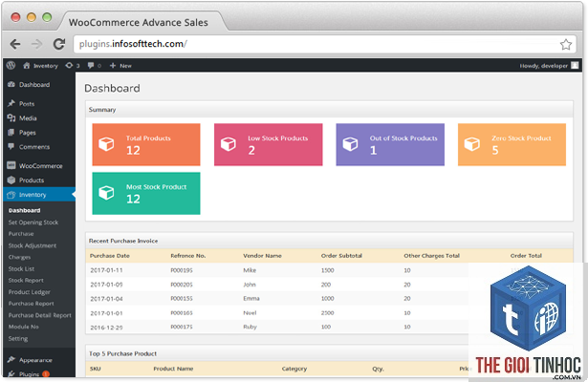Open the Purchase submenu item

(x=21, y=234)
